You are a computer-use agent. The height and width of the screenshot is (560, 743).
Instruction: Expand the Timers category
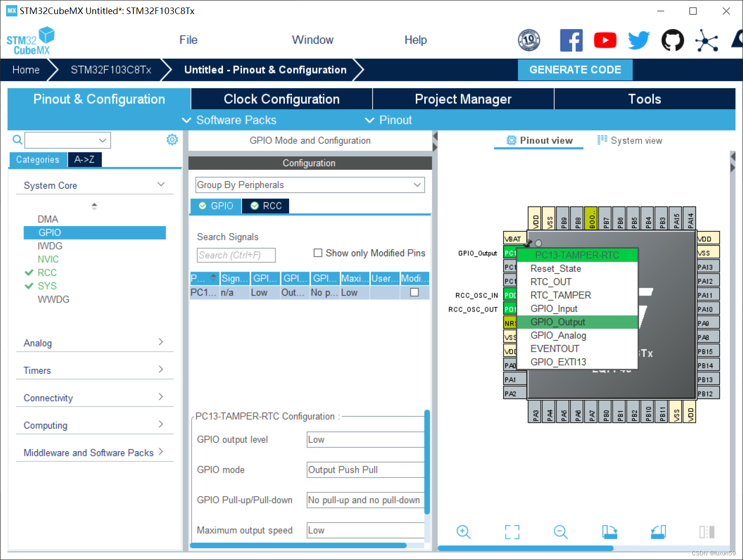click(x=161, y=369)
